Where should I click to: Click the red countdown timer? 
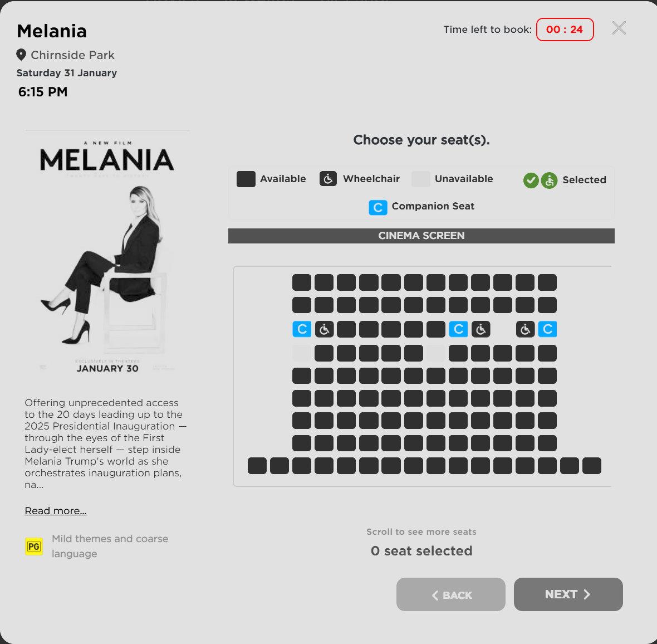565,30
